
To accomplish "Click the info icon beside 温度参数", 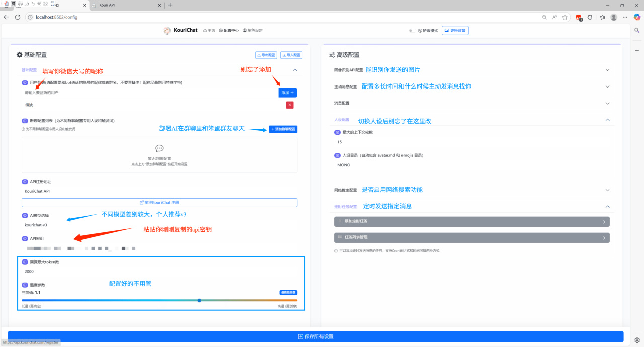I will coord(25,285).
